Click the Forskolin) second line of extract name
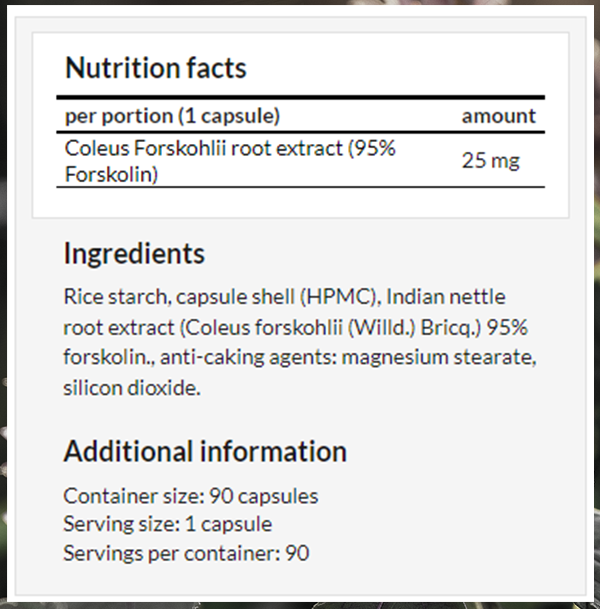 tap(111, 174)
